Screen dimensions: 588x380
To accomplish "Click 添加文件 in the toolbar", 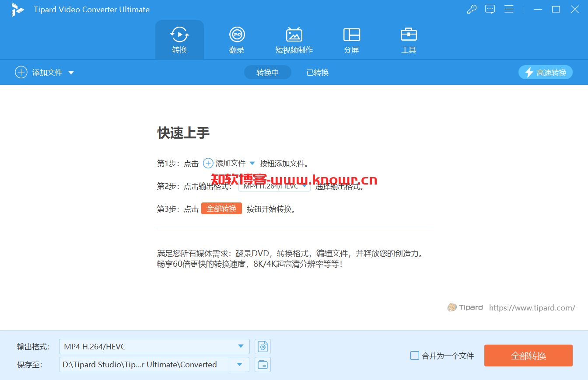I will point(47,73).
